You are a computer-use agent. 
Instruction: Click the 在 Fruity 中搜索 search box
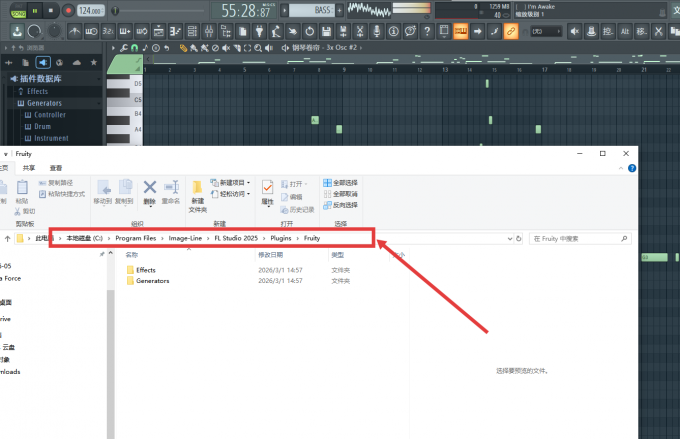[580, 239]
